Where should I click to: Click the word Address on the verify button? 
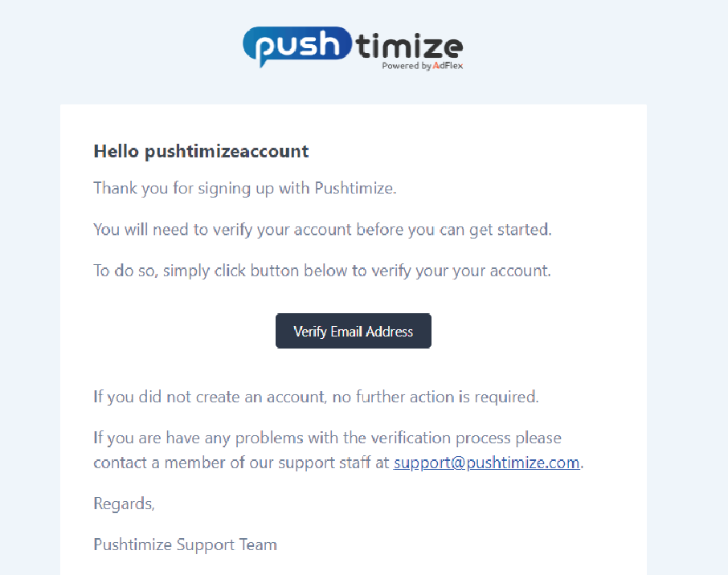tap(390, 332)
